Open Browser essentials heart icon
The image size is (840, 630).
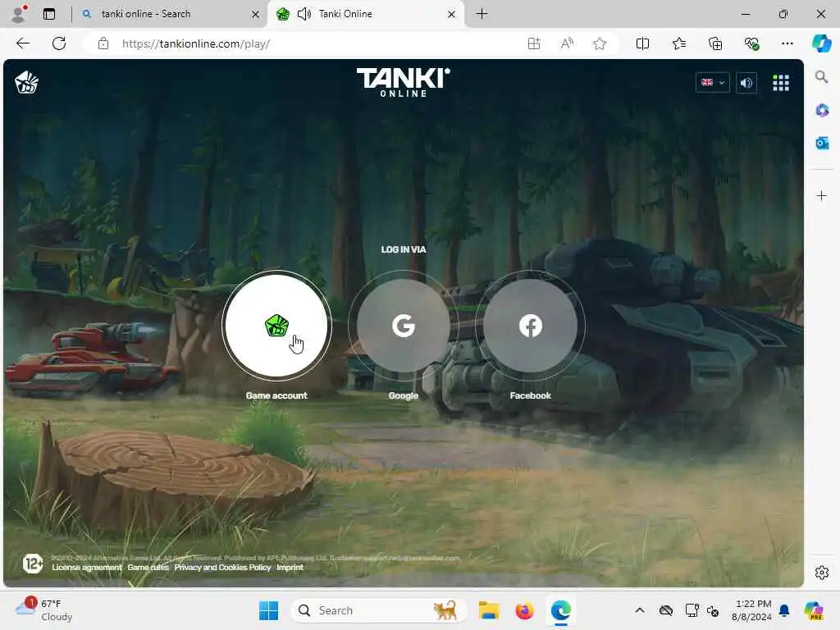point(751,43)
